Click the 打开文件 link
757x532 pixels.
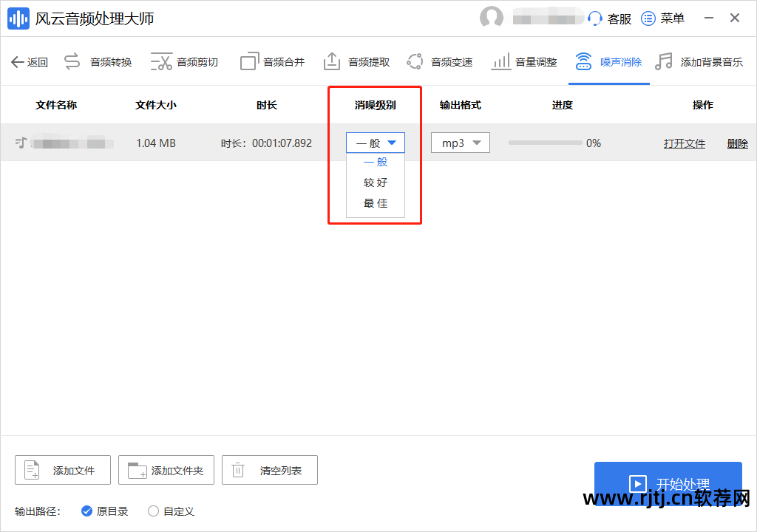pos(684,143)
